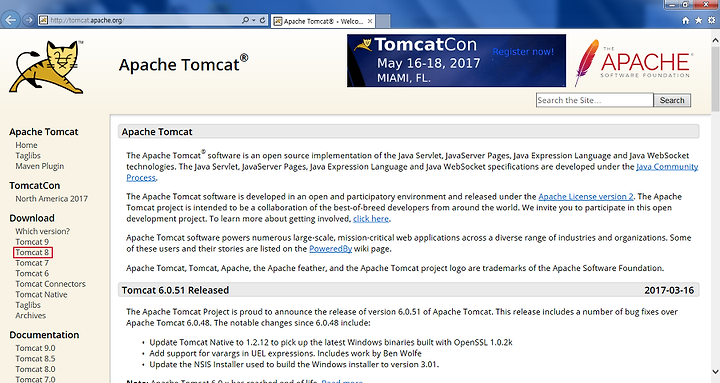Open the Taglibs link under Download
Image resolution: width=720 pixels, height=383 pixels.
(x=28, y=305)
